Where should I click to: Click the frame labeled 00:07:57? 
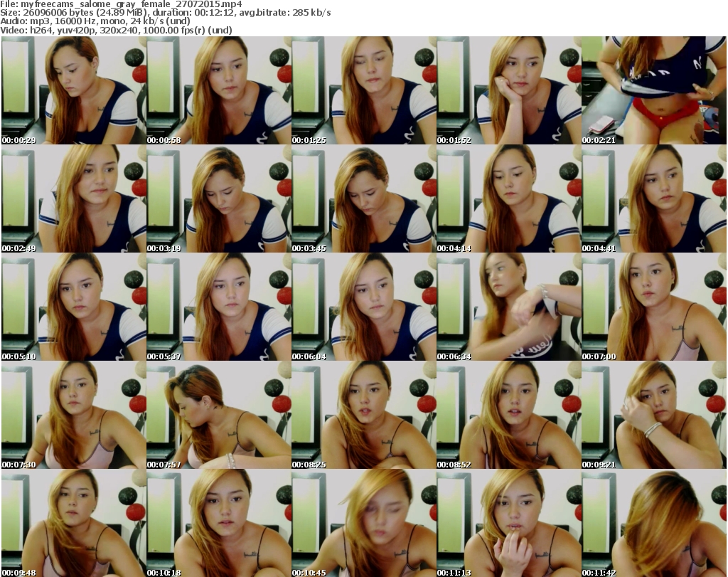[219, 415]
